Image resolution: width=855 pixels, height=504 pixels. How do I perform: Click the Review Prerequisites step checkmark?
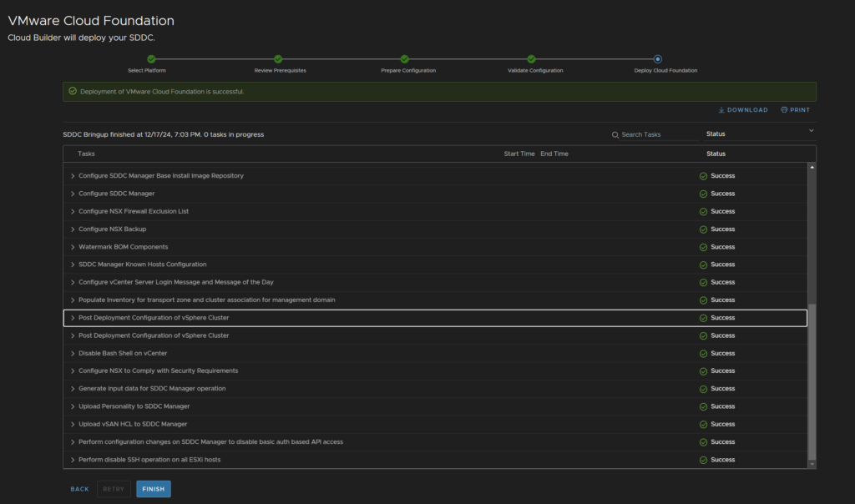278,59
